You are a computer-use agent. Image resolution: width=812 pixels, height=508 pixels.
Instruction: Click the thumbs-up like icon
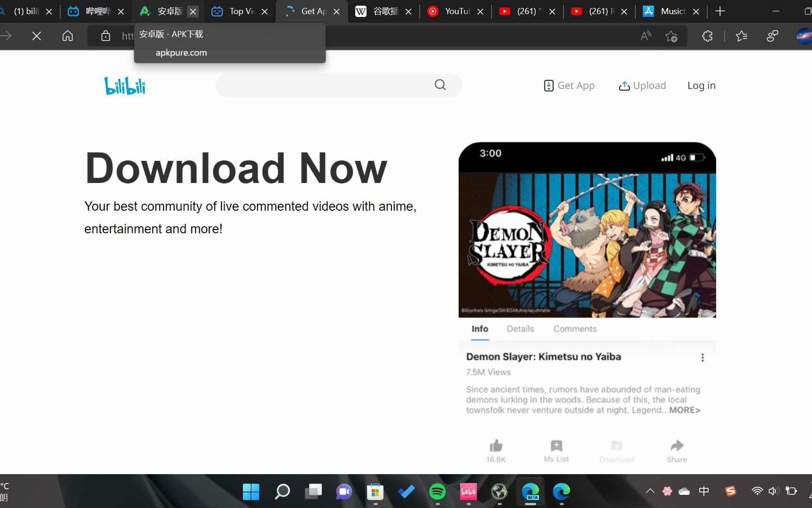496,445
